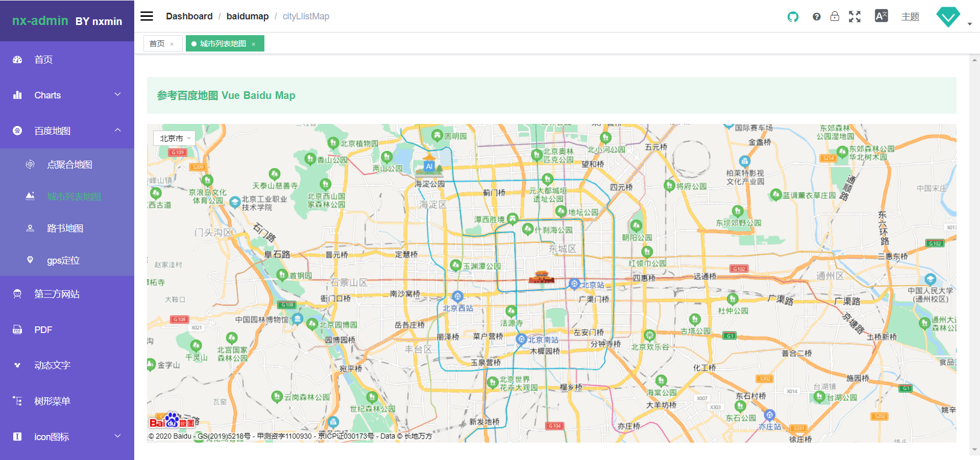Viewport: 980px width, 460px height.
Task: Click the 参考百度地图 Vue Baidu Map heading
Action: [x=226, y=95]
